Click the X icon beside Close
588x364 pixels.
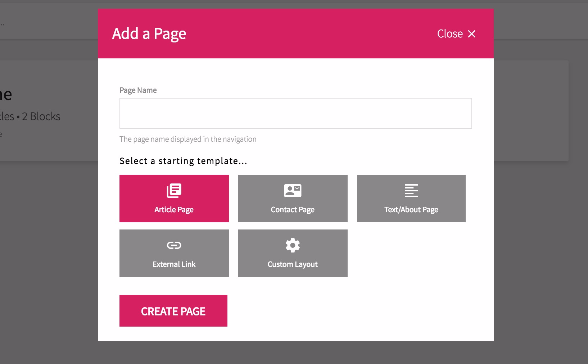coord(472,34)
